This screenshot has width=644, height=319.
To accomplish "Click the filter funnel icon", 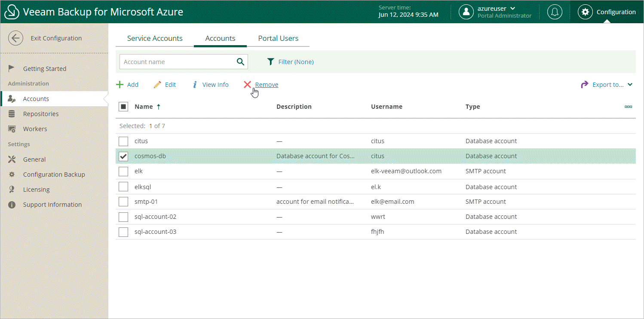I will coord(270,62).
